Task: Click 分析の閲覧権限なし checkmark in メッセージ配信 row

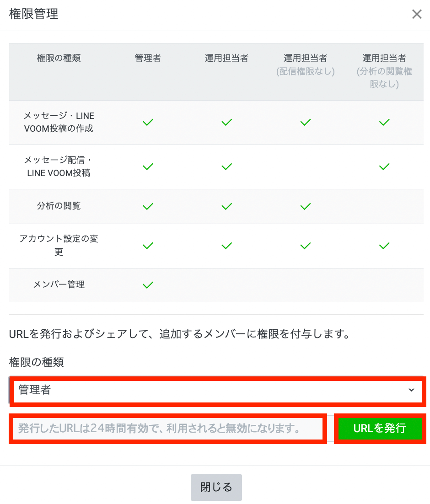Action: click(x=384, y=167)
